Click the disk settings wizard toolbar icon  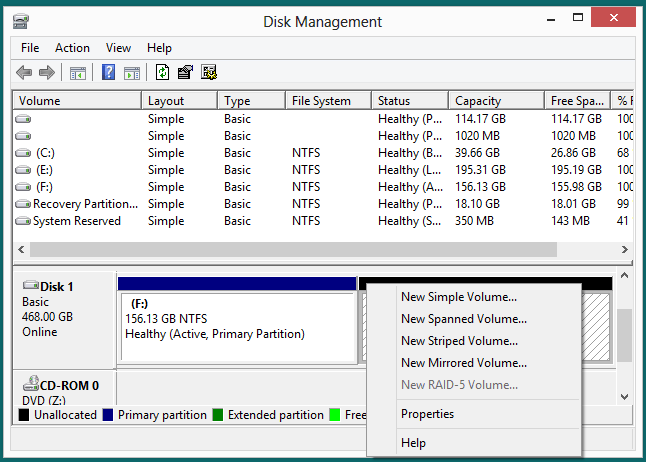(209, 73)
